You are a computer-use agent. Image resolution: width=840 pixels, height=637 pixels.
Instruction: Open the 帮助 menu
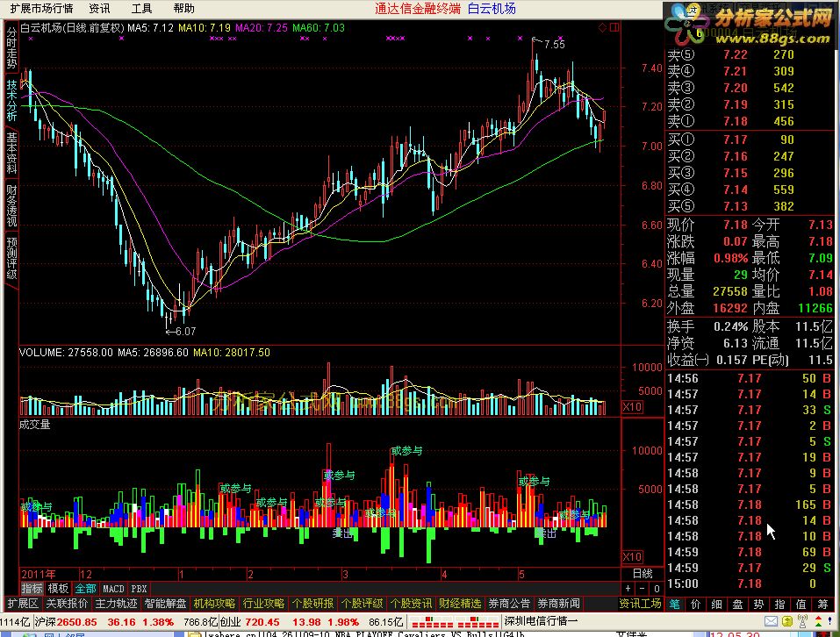(183, 9)
